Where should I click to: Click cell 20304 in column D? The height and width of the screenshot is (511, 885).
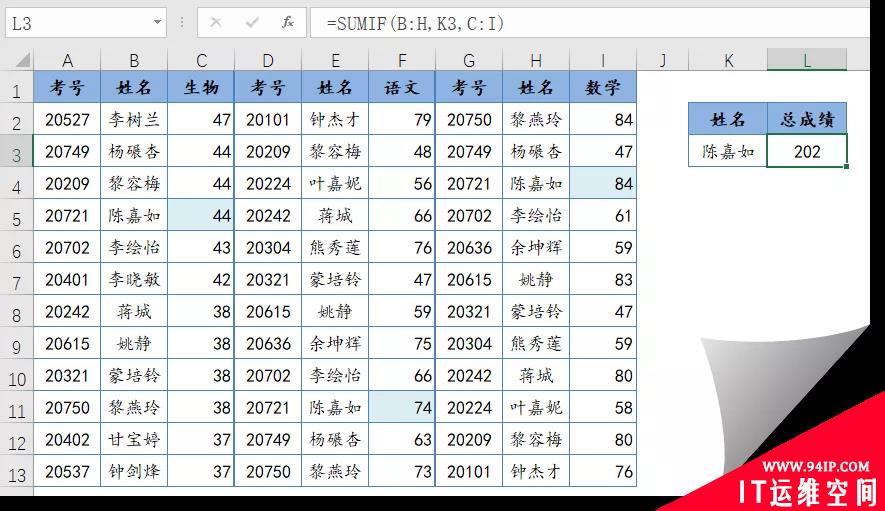click(268, 247)
